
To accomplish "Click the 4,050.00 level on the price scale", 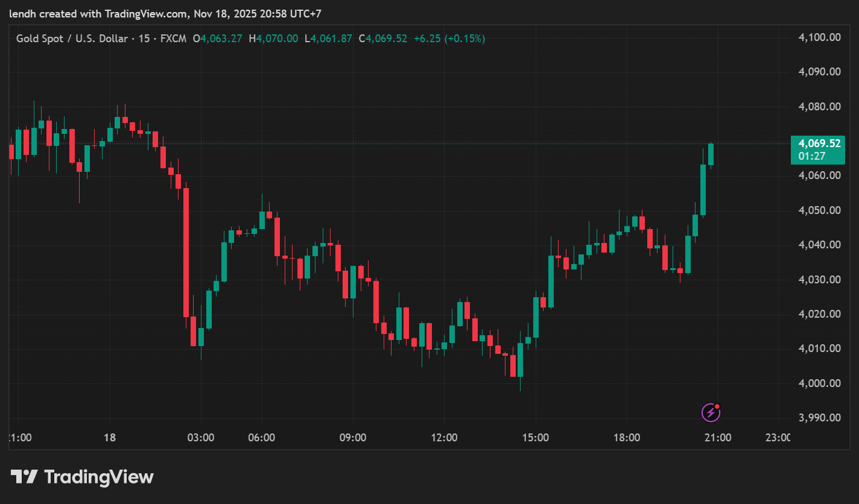I will point(819,210).
